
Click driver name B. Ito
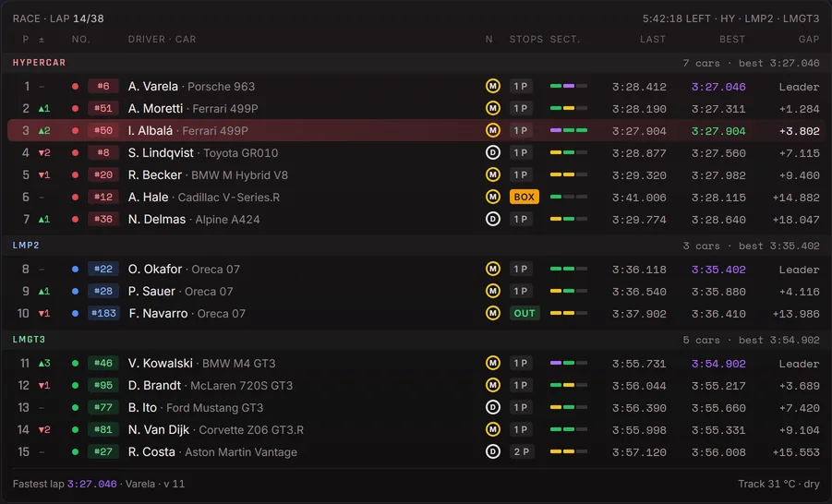(x=142, y=407)
